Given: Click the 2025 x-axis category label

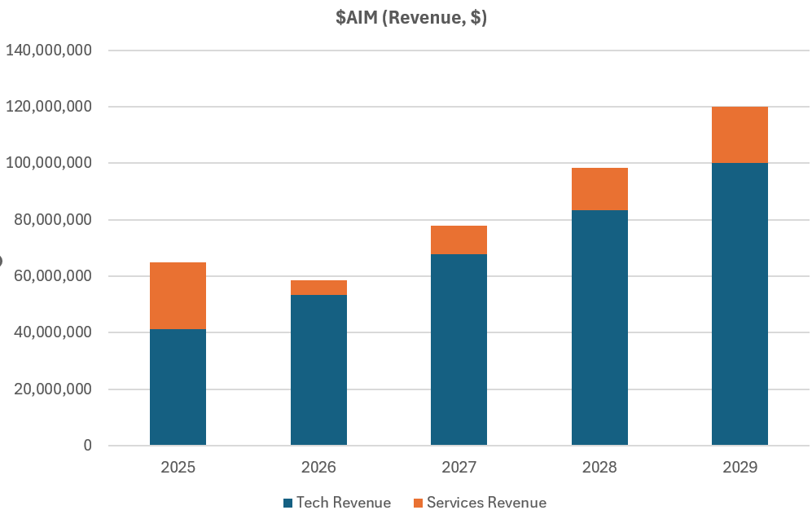Looking at the screenshot, I should (x=178, y=468).
